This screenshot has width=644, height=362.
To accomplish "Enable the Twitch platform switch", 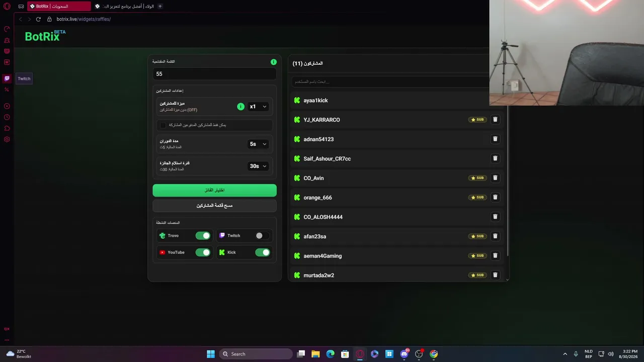I will pyautogui.click(x=262, y=236).
